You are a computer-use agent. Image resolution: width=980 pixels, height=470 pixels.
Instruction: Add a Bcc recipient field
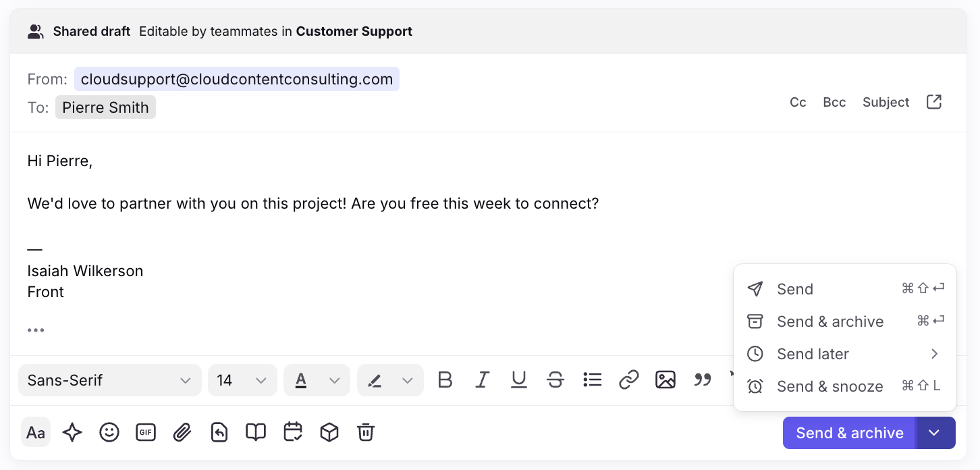click(x=834, y=102)
